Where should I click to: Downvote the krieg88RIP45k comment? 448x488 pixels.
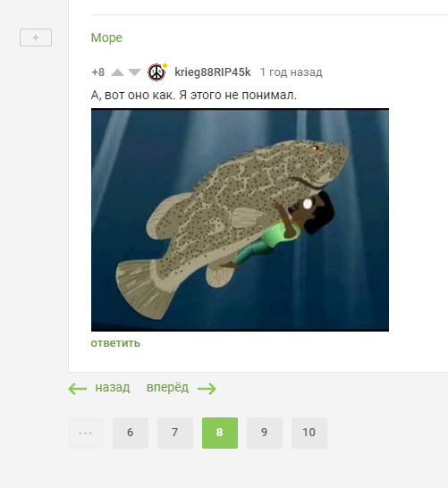[x=134, y=72]
